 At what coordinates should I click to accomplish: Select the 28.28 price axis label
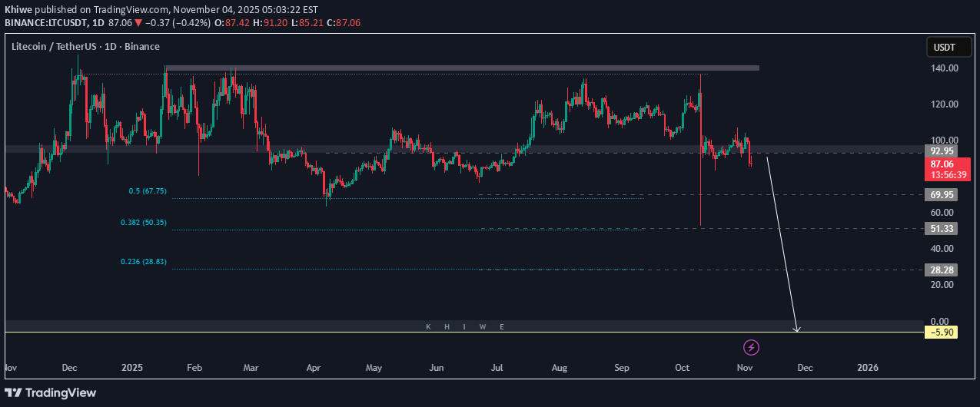[941, 270]
